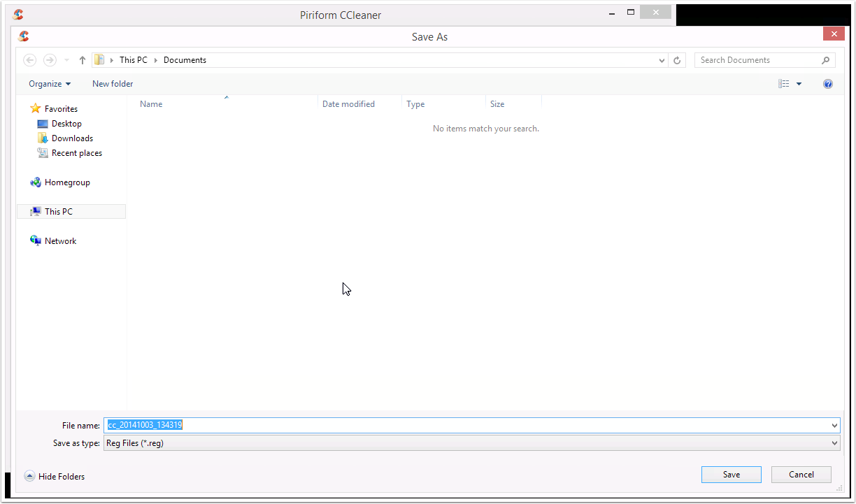Click the Homegroup icon
The height and width of the screenshot is (504, 856).
point(35,182)
